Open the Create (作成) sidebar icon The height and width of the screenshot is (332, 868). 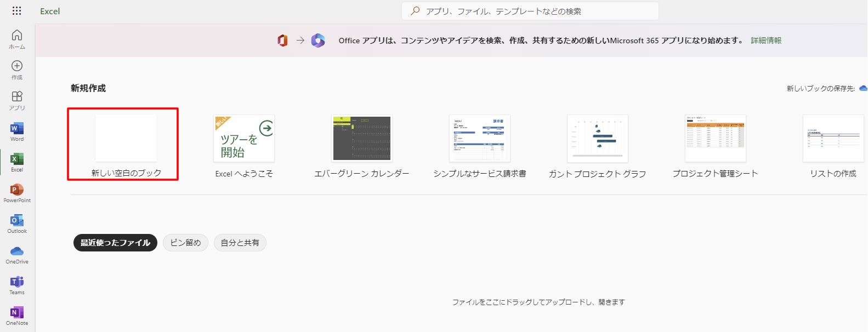click(17, 70)
